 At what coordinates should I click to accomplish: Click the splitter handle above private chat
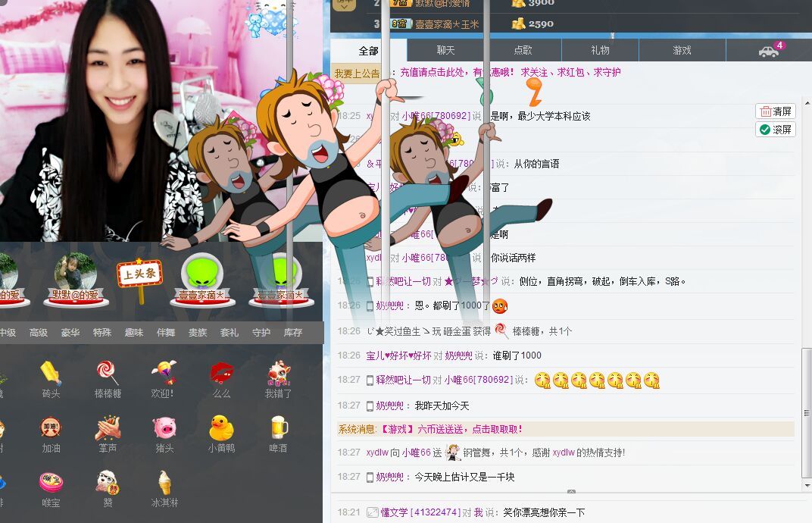coord(571,491)
